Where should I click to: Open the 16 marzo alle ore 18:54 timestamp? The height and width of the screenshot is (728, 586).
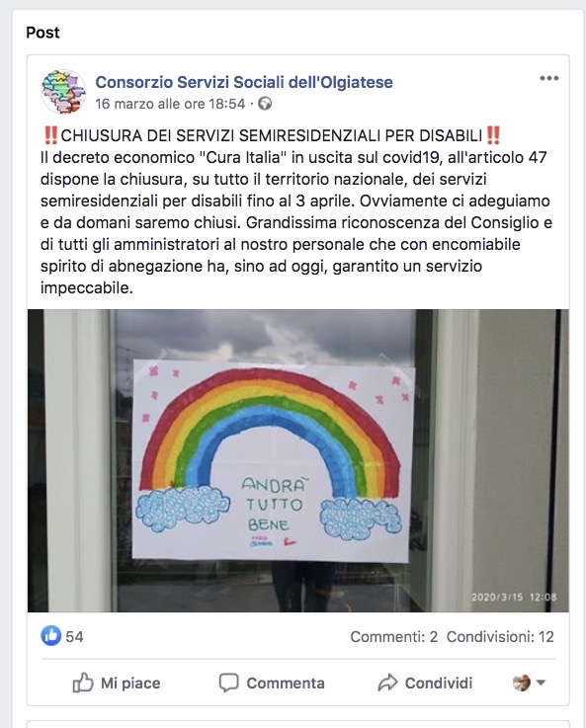point(170,104)
